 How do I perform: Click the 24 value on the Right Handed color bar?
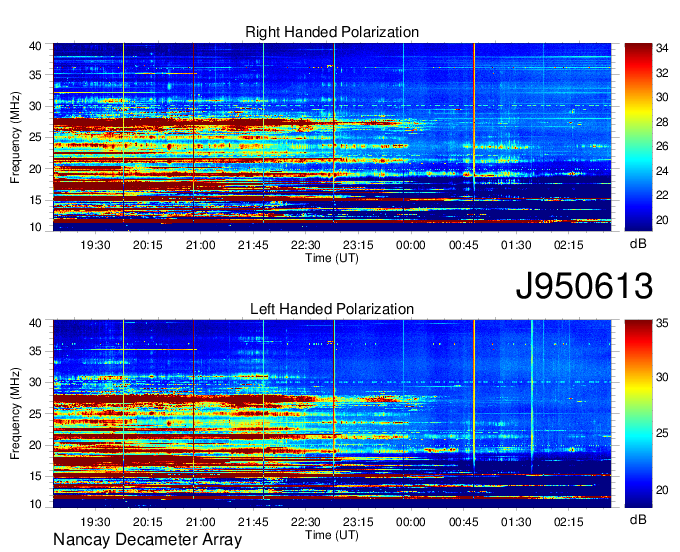[x=662, y=171]
